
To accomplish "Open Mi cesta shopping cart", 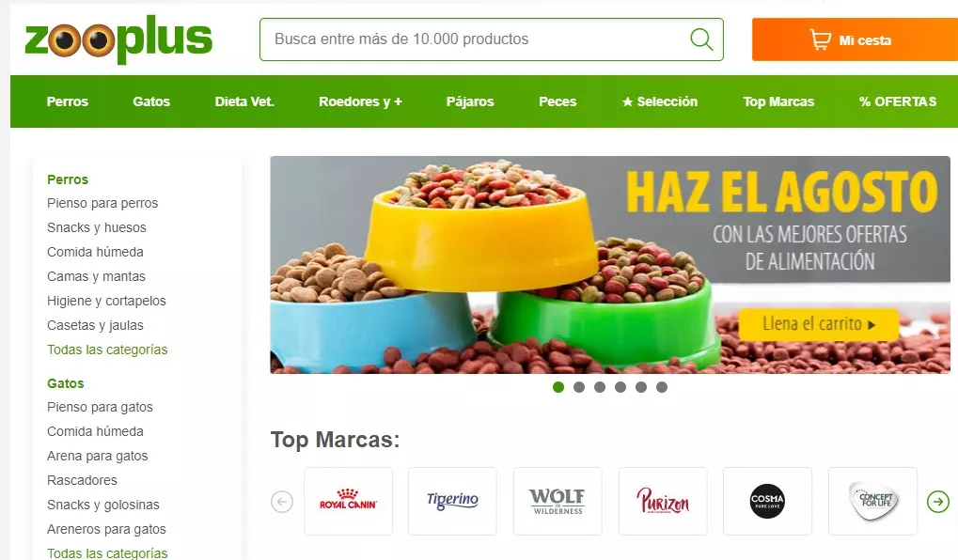I will point(855,39).
